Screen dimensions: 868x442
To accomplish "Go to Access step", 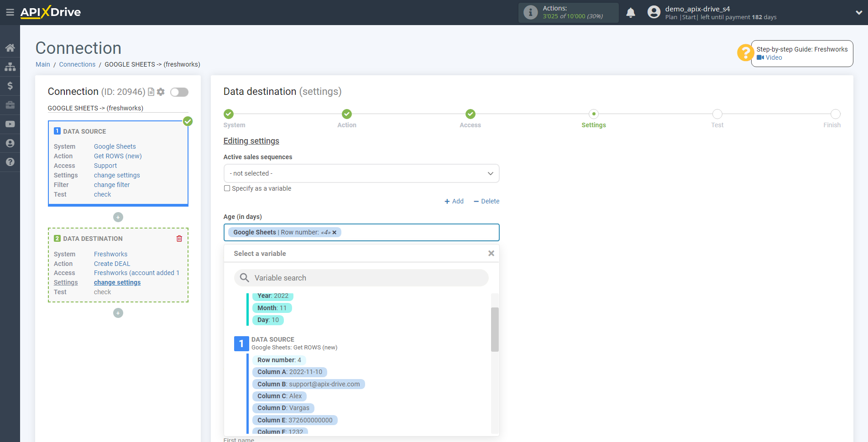I will (471, 114).
